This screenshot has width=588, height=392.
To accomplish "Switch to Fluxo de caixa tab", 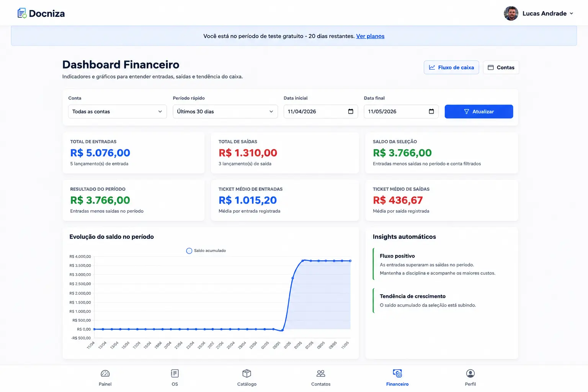I will [451, 67].
